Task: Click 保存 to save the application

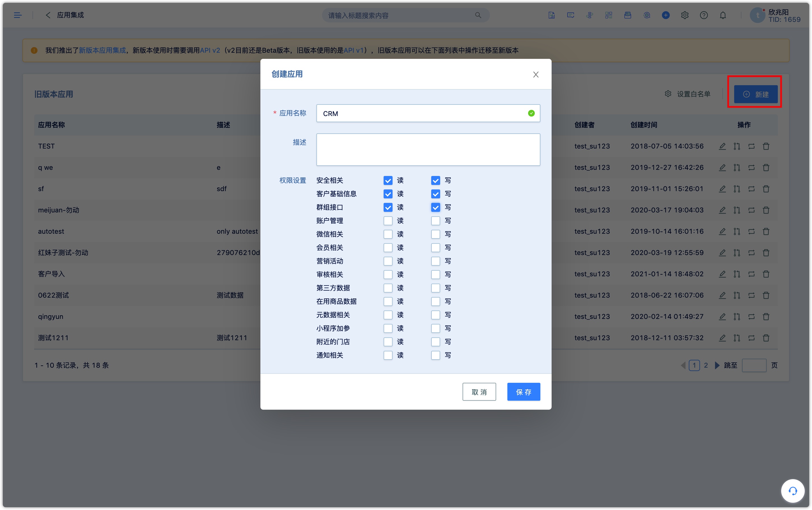Action: point(524,392)
